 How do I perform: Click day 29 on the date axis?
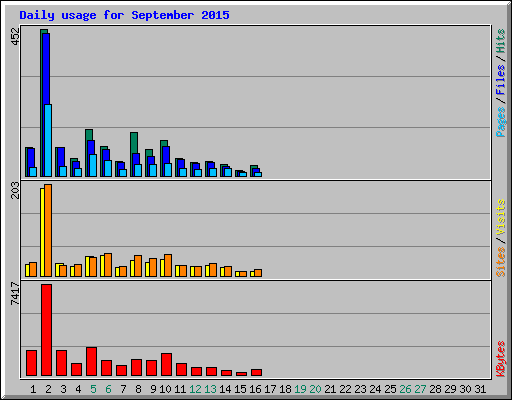[x=450, y=389]
